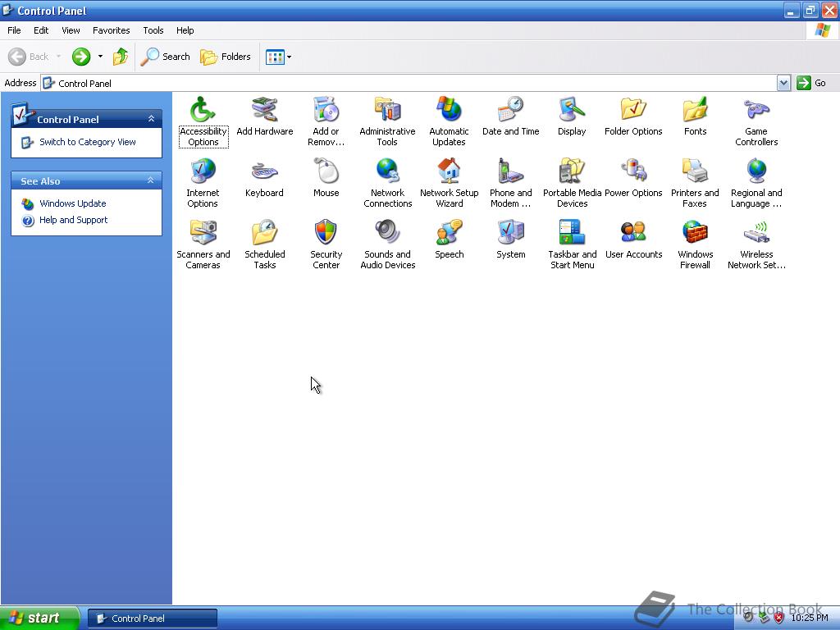Screen dimensions: 840x630
Task: Open Automatic Updates icon
Action: tap(449, 110)
